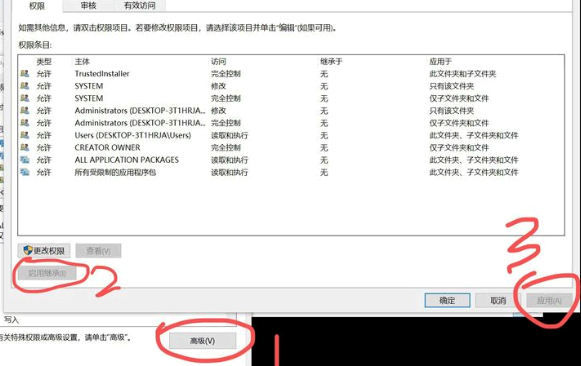Screen dimensions: 581x366
Task: Select the Administrators name in the 完全控制 row
Action: click(x=140, y=123)
